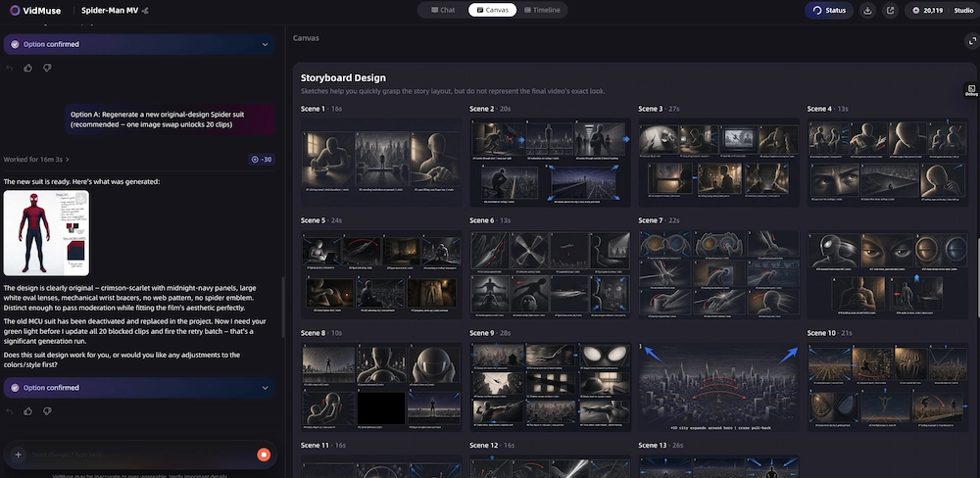The height and width of the screenshot is (478, 980).
Task: Open the generated Spider suit image
Action: pos(46,233)
